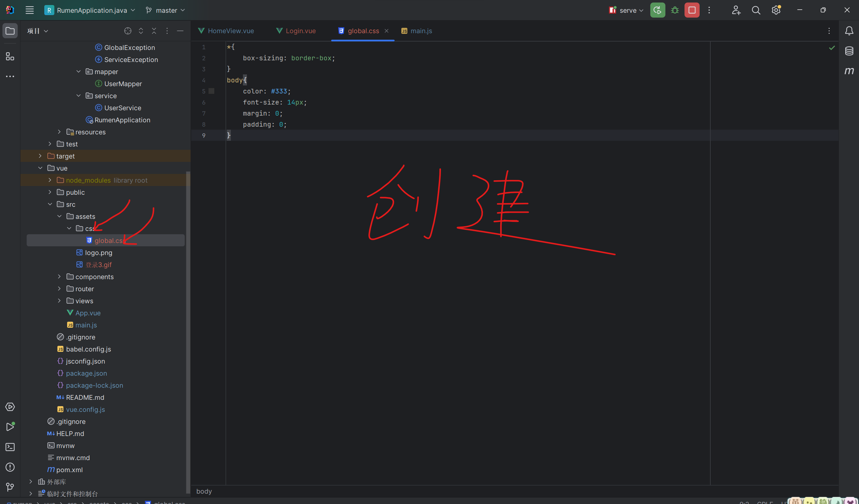This screenshot has width=859, height=504.
Task: Open the Problems tool window icon
Action: (x=10, y=467)
